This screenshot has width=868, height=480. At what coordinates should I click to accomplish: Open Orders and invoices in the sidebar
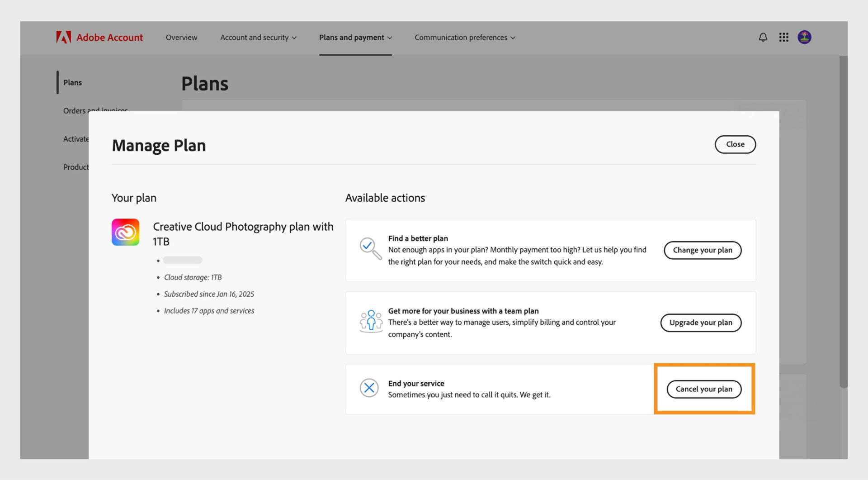coord(95,110)
